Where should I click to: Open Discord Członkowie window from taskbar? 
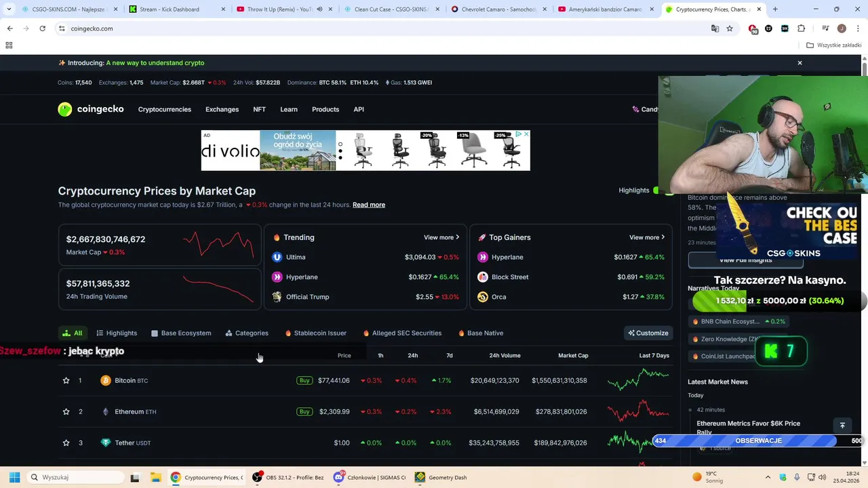click(x=370, y=477)
